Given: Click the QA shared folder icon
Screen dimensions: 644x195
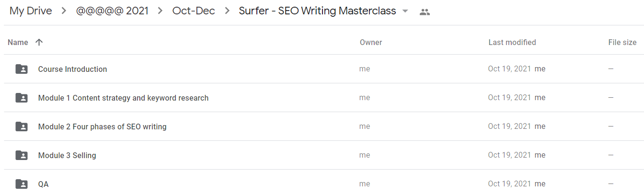Looking at the screenshot, I should click(22, 184).
